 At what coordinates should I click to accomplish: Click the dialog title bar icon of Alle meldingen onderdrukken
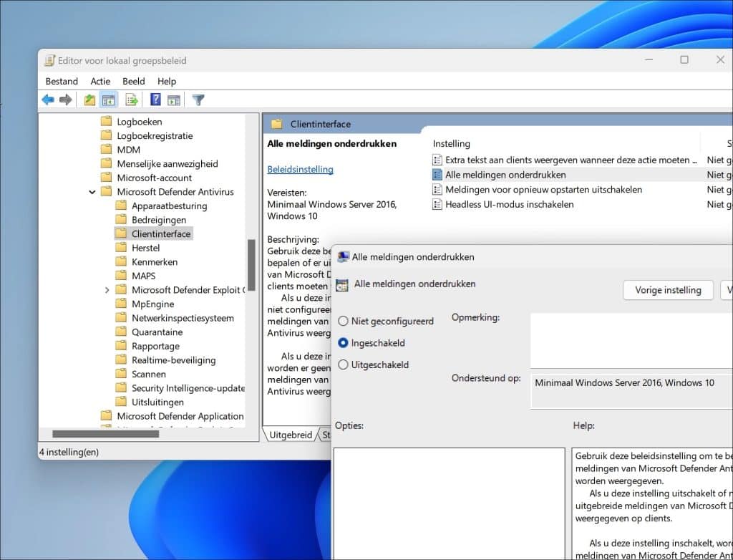pos(344,257)
